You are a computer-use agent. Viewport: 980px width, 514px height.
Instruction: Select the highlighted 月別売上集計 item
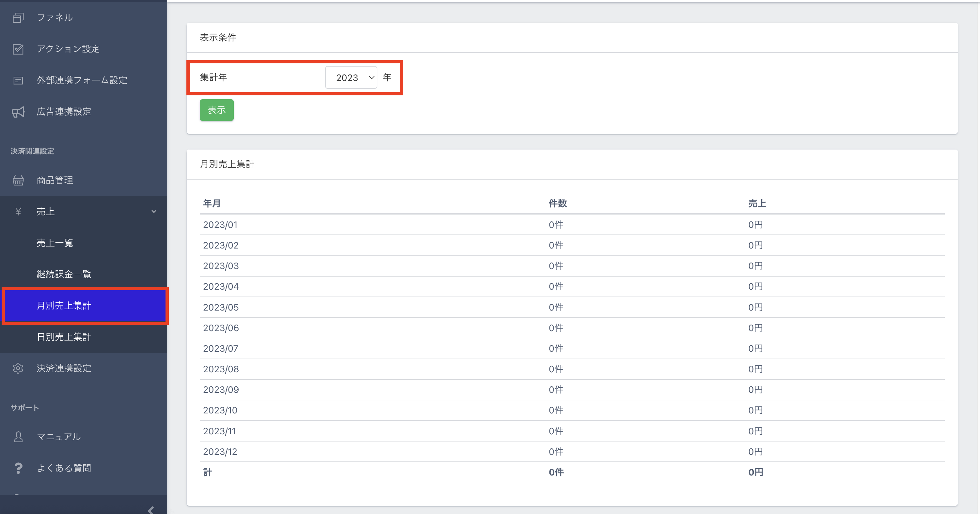pyautogui.click(x=64, y=306)
